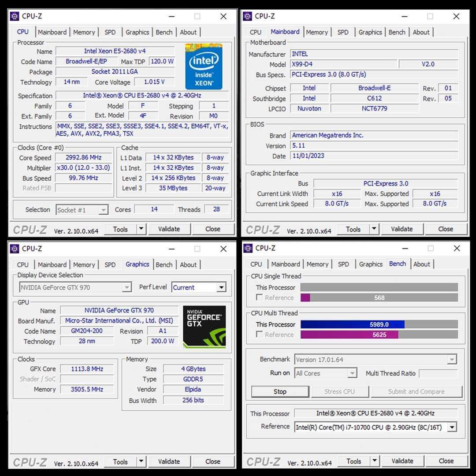Select Memory tab in Bench window
476x476 pixels.
click(x=317, y=264)
